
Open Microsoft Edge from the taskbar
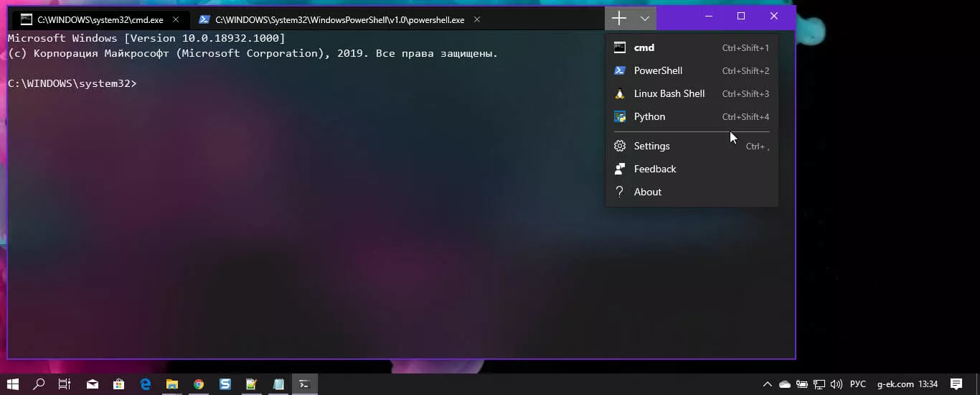[146, 384]
